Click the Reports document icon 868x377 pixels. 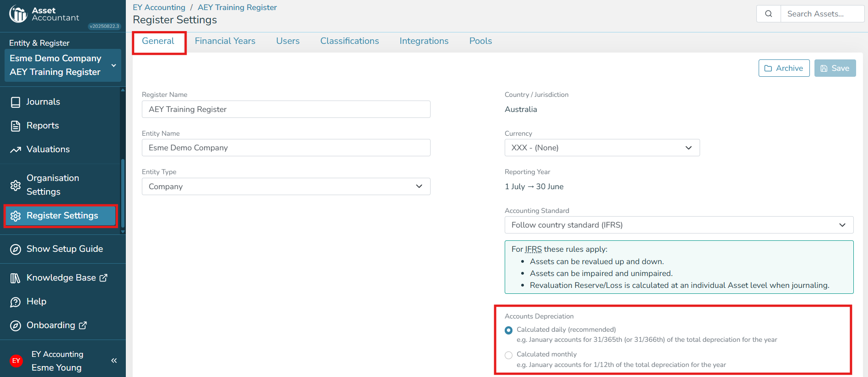[x=16, y=126]
